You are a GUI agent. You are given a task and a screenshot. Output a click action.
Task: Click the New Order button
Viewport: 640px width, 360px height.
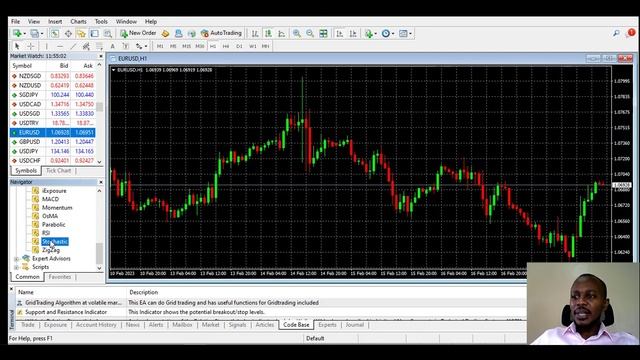coord(138,33)
